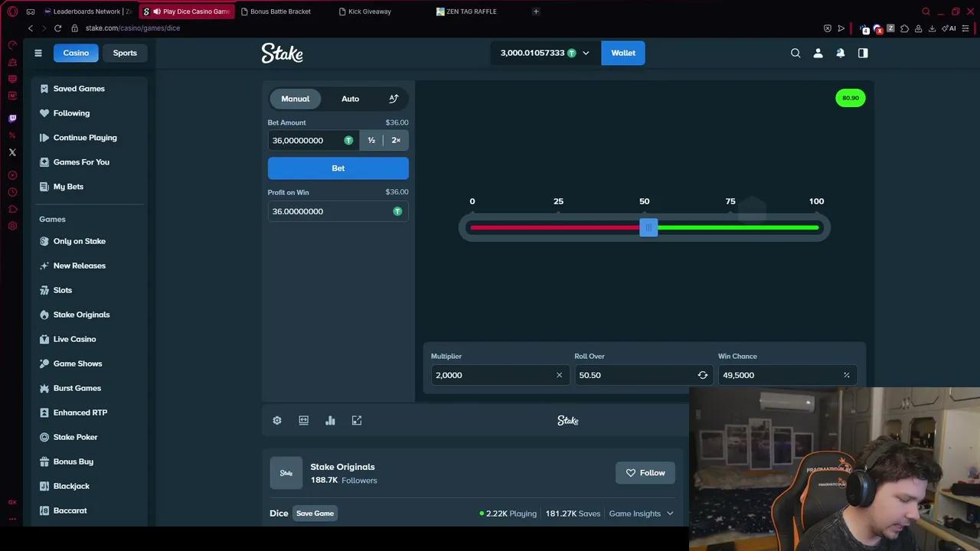Viewport: 980px width, 551px height.
Task: Open dice game settings gear
Action: 277,420
